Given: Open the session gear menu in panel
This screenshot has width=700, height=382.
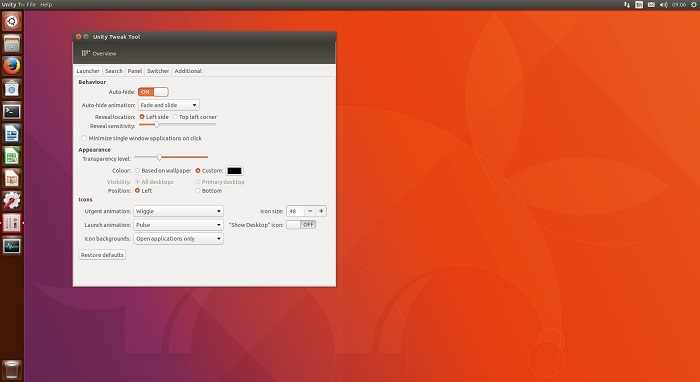Looking at the screenshot, I should click(x=694, y=4).
